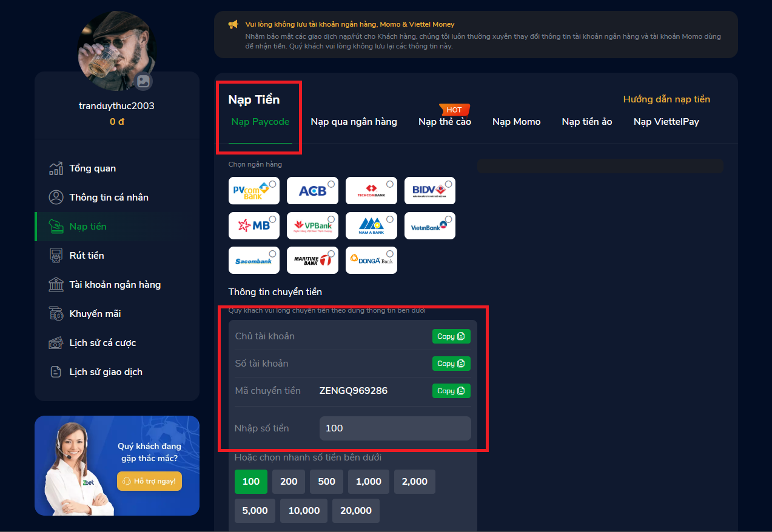Choose VietinBank as the deposit bank
The height and width of the screenshot is (532, 772).
[429, 225]
